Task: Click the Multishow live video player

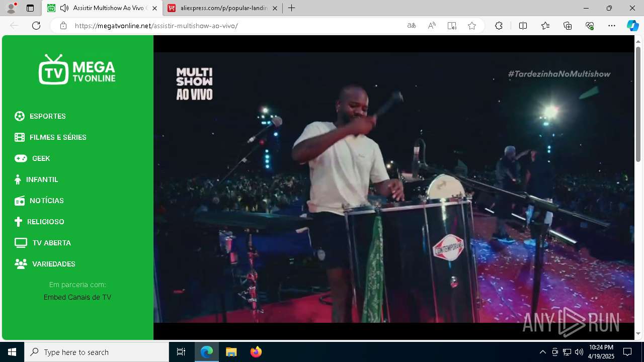Action: (x=394, y=188)
